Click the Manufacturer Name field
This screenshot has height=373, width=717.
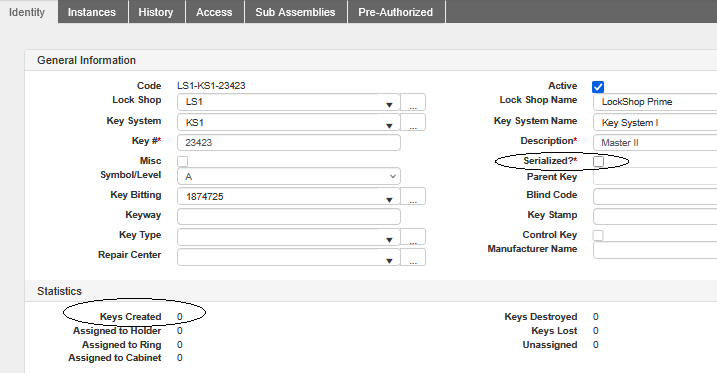tap(655, 250)
